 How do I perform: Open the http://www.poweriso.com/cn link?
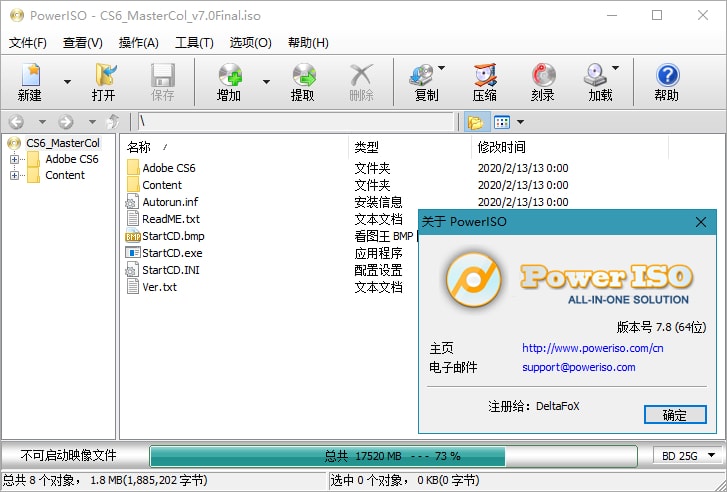[593, 348]
